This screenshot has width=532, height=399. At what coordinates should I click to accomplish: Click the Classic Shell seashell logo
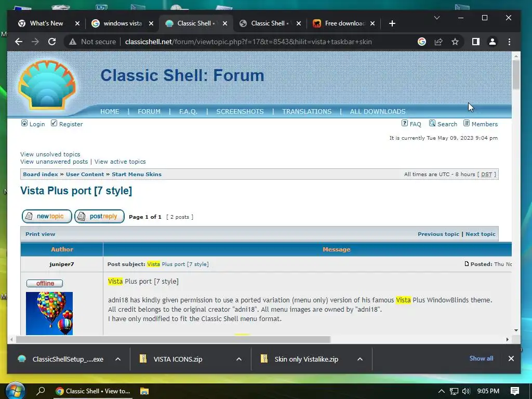[x=47, y=85]
